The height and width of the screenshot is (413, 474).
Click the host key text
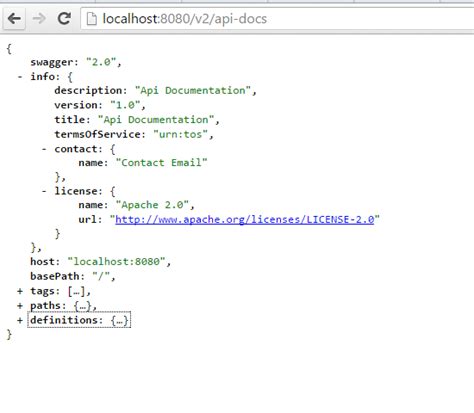click(x=42, y=262)
